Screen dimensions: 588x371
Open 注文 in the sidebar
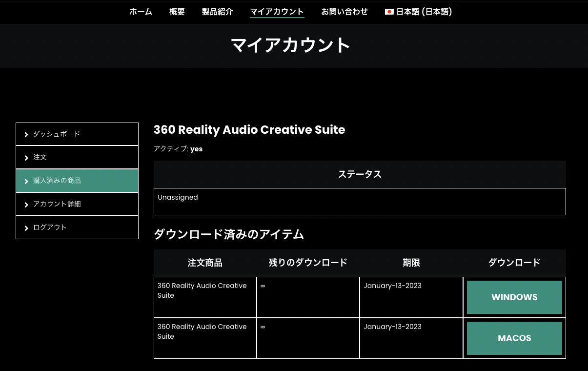(77, 157)
